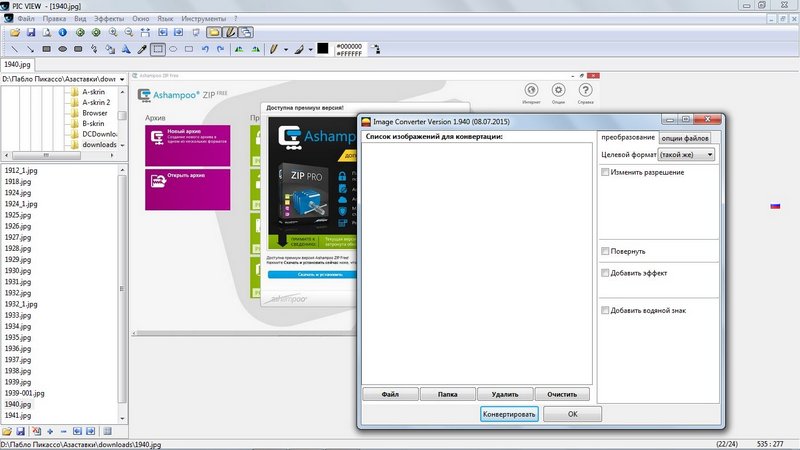Click the Файл button in Image Converter
Image resolution: width=800 pixels, height=450 pixels.
[x=390, y=394]
